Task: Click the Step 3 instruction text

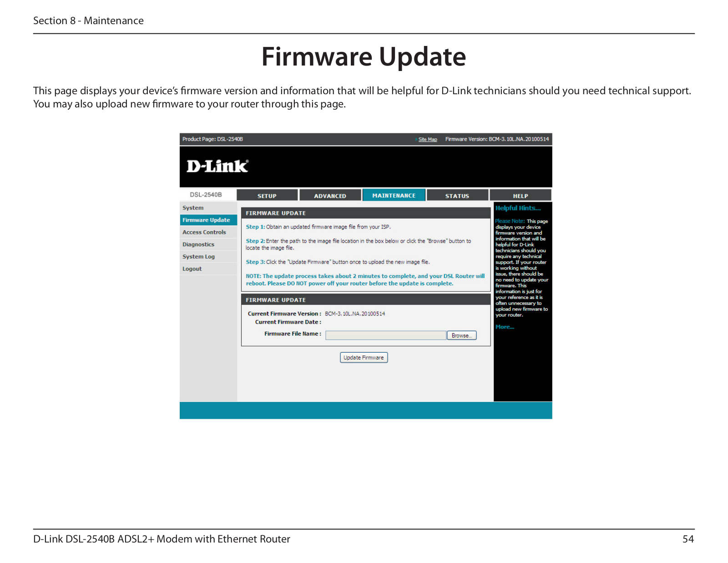Action: [x=338, y=262]
